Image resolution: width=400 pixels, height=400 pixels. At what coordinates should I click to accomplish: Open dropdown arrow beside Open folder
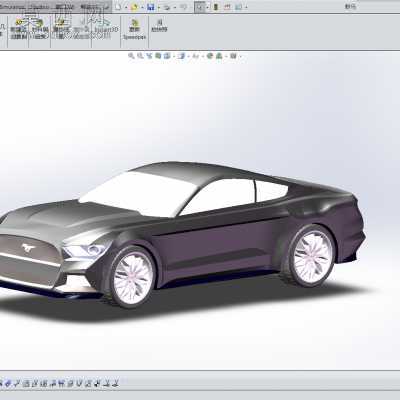point(142,7)
